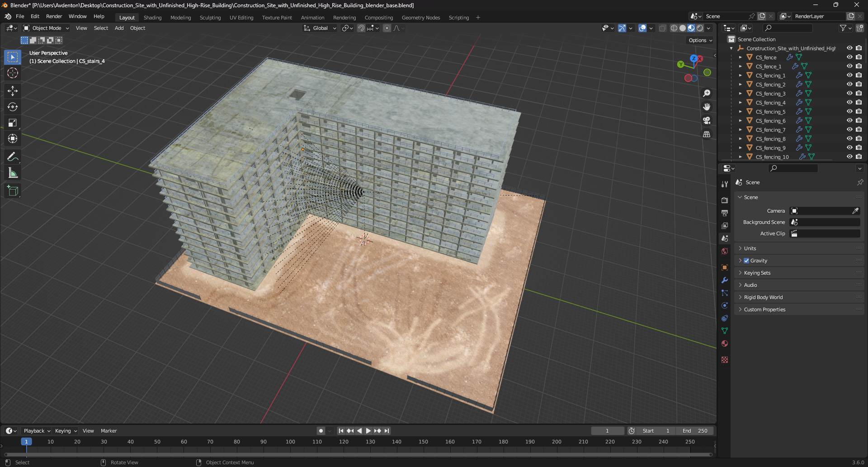868x467 pixels.
Task: Open the Render properties tab
Action: [725, 200]
